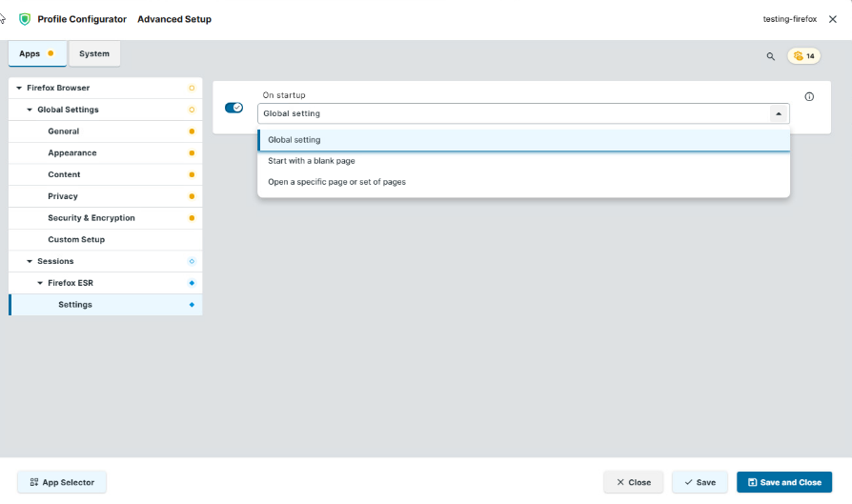Close the Advanced Setup window with X
This screenshot has width=852, height=504.
point(832,19)
